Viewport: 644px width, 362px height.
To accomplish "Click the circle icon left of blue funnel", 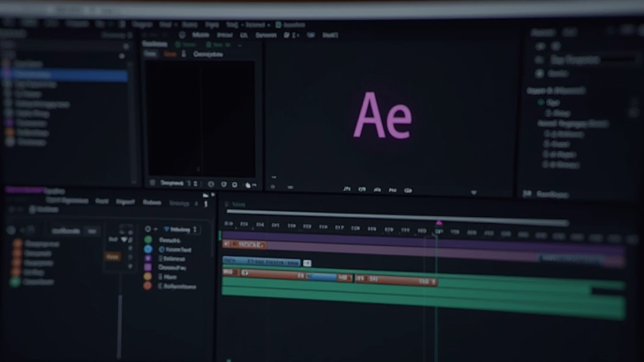I will 148,229.
